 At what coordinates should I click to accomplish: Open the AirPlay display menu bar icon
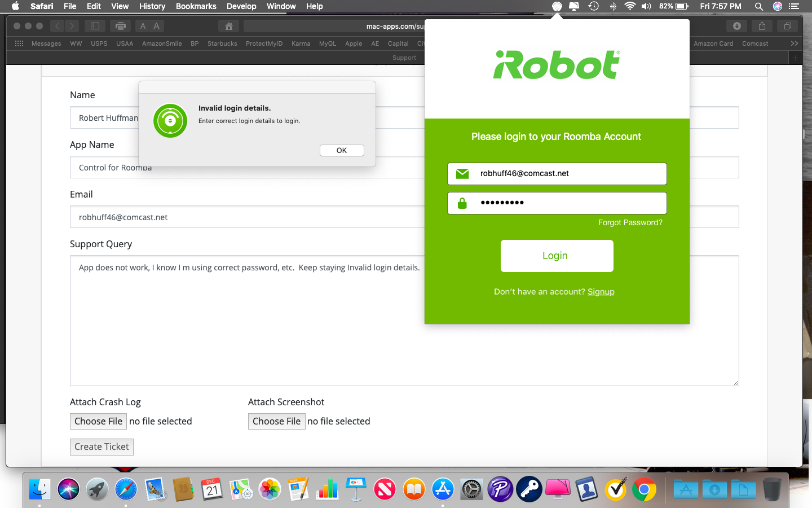(x=574, y=6)
